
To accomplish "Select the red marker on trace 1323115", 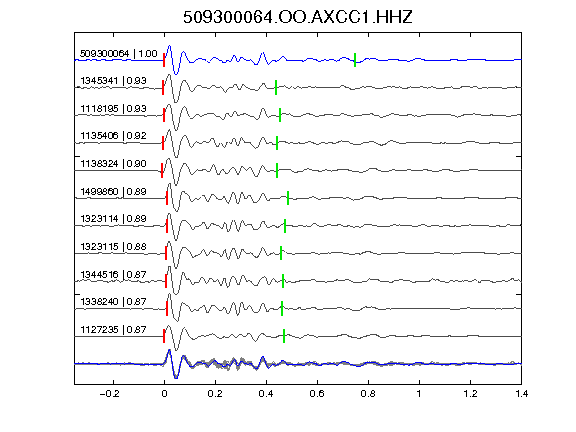I will click(166, 253).
